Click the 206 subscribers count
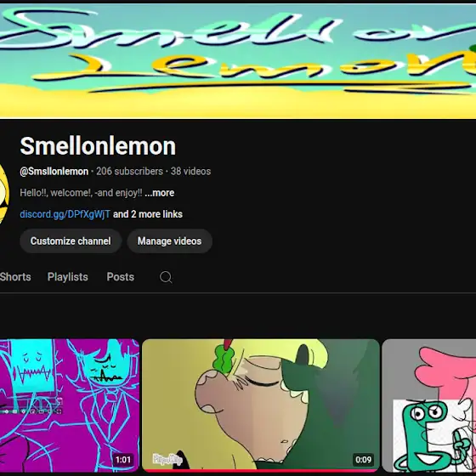Image resolution: width=476 pixels, height=476 pixels. [129, 171]
